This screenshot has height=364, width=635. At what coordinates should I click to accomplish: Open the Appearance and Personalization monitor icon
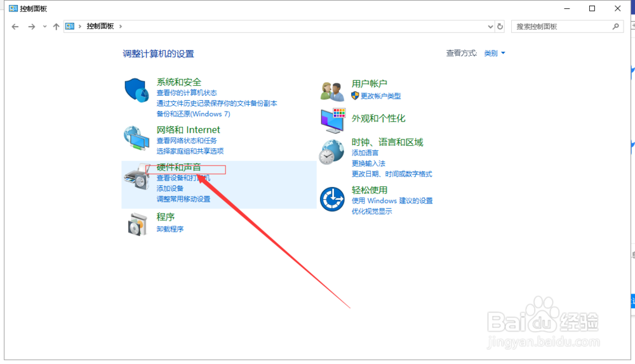(333, 120)
